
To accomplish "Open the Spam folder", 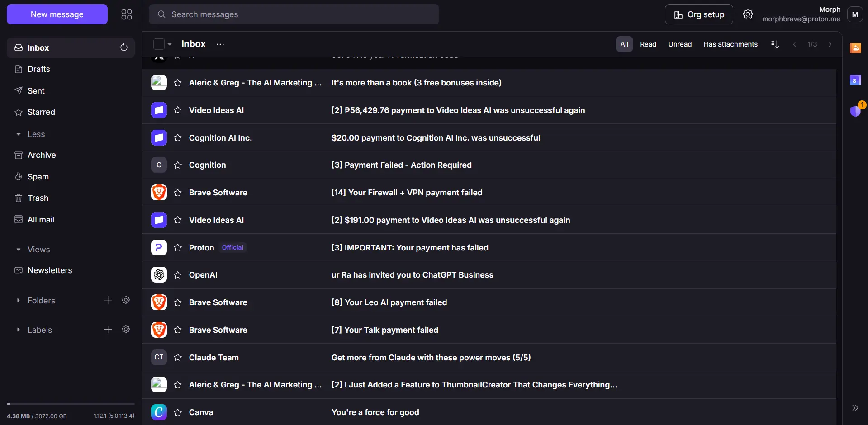I will [71, 177].
